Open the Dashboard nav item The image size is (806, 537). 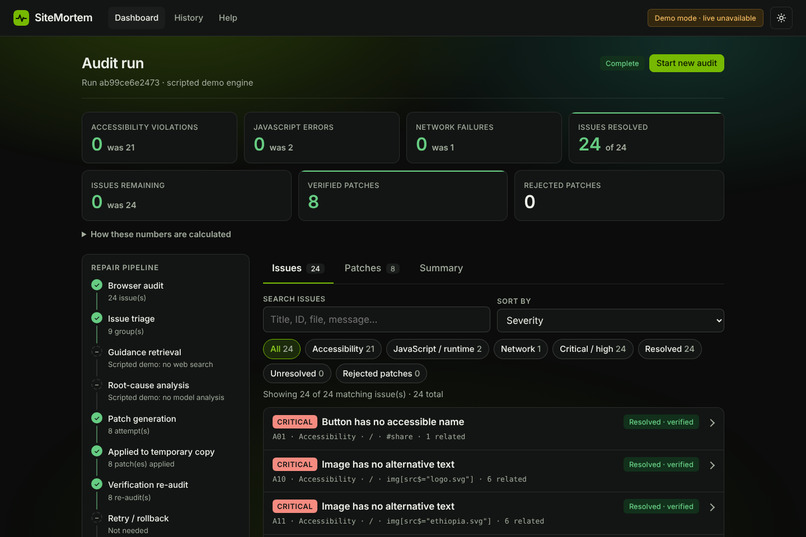136,18
